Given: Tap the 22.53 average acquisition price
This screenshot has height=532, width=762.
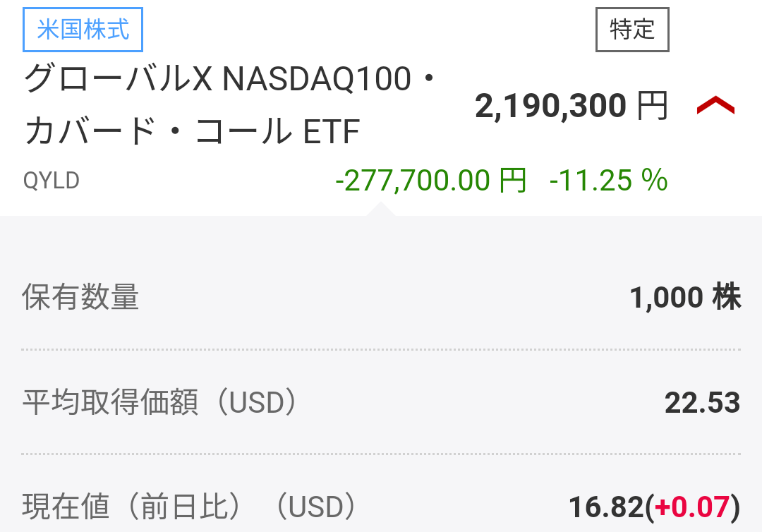Looking at the screenshot, I should 702,404.
